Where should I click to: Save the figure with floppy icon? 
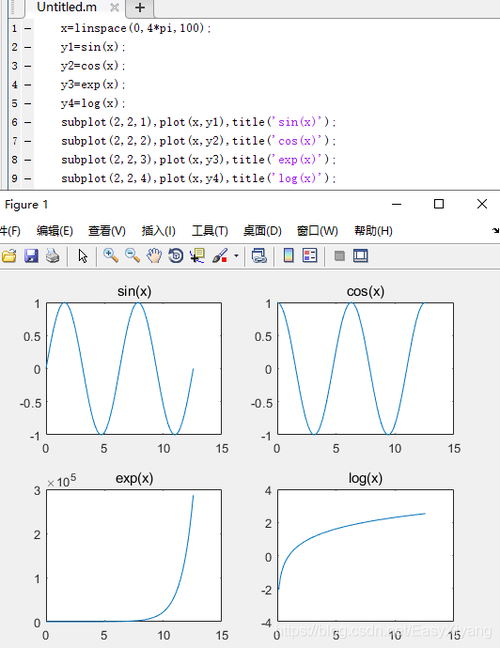pyautogui.click(x=31, y=256)
